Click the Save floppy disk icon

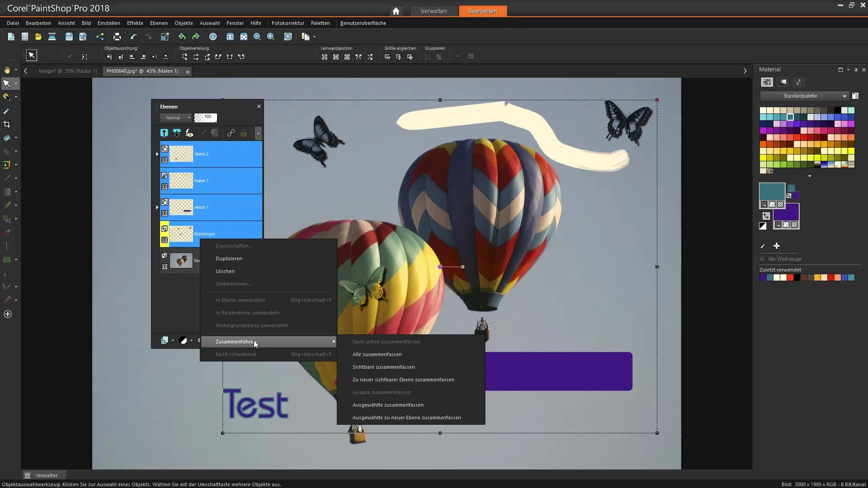(x=69, y=37)
